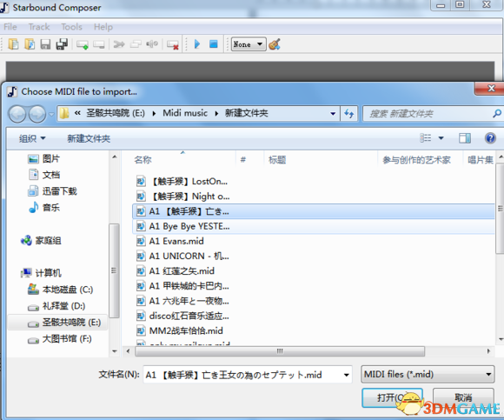Viewport: 504px width, 420px height.
Task: Click the Forward navigation arrow in dialog
Action: coord(37,114)
